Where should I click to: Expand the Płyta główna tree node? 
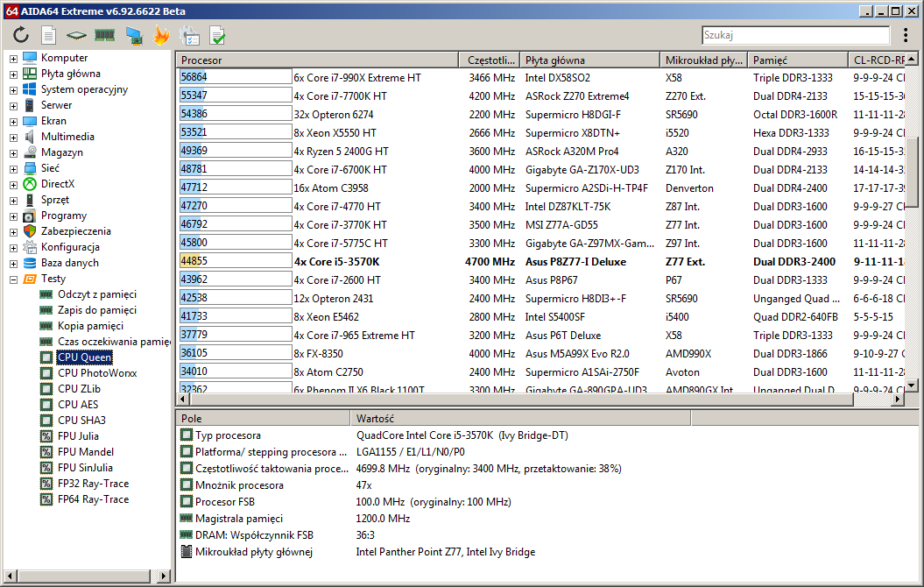(x=13, y=74)
